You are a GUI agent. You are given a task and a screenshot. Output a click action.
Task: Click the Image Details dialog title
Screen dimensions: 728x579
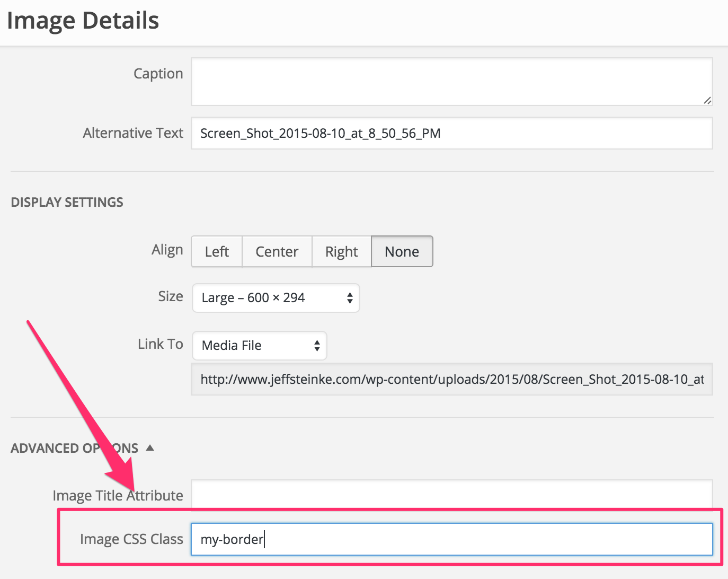[83, 21]
